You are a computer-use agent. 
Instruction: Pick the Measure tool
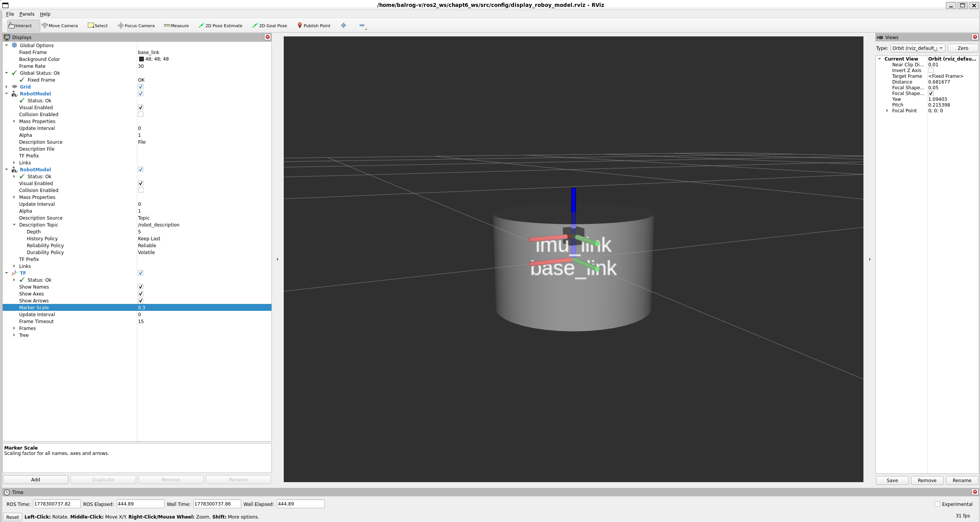pyautogui.click(x=176, y=26)
